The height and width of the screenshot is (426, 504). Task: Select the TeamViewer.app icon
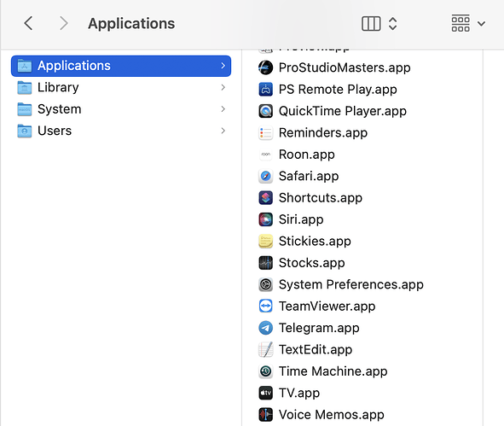tap(265, 306)
